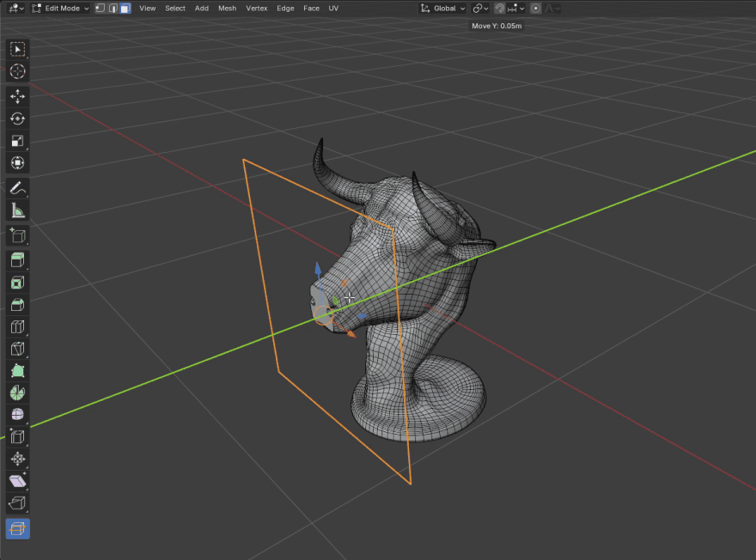This screenshot has height=560, width=756.
Task: Open the editor type dropdown
Action: click(16, 9)
